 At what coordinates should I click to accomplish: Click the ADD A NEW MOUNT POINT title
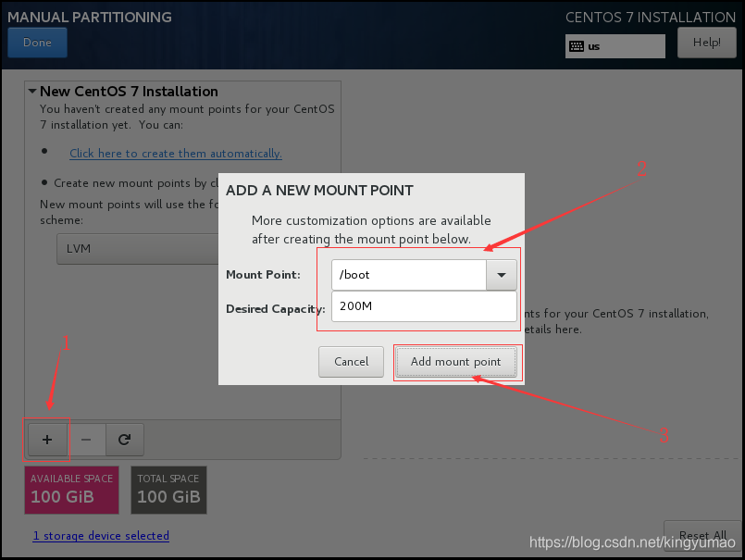(x=319, y=191)
